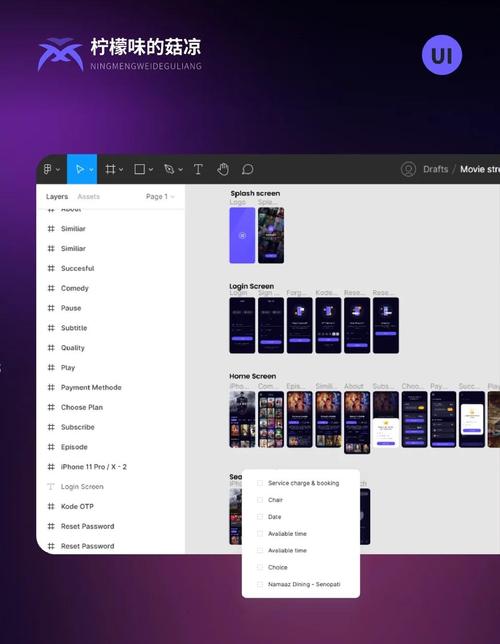
Task: Expand the Pen tool dropdown arrow
Action: pos(180,170)
